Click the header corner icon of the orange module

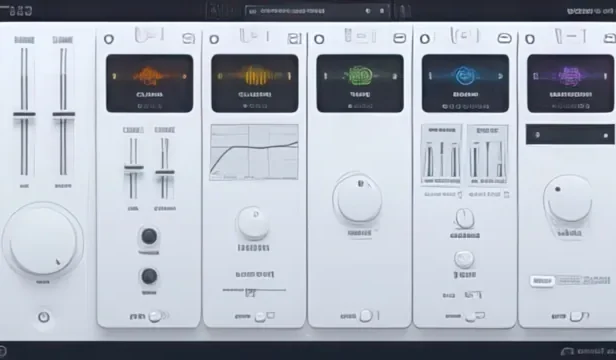pyautogui.click(x=189, y=39)
